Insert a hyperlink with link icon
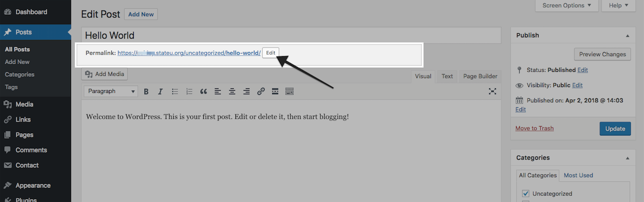 click(261, 92)
